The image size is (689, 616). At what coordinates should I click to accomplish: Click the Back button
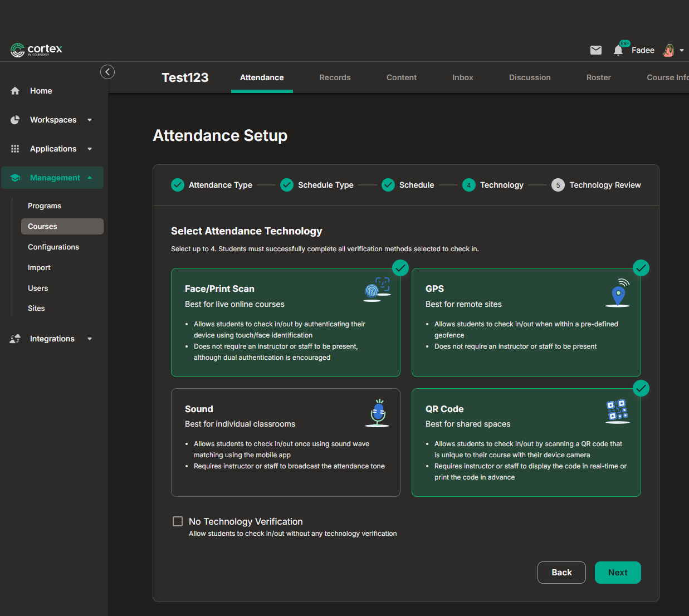pos(561,573)
